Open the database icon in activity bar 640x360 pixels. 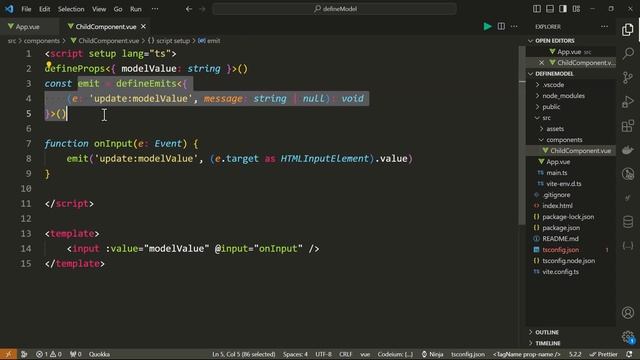click(628, 222)
